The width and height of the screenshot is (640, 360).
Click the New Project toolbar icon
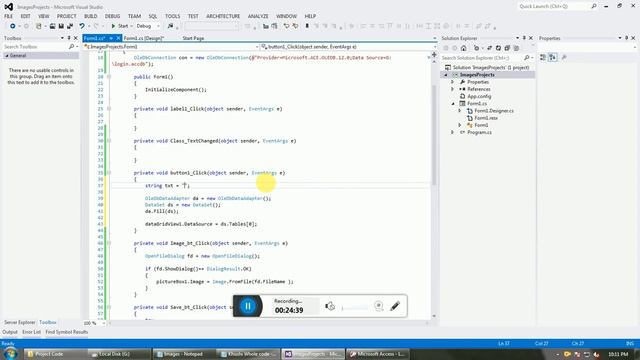(x=39, y=26)
